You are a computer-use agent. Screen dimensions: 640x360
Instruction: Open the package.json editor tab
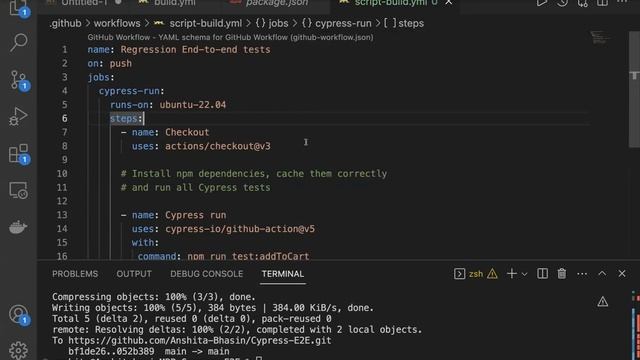click(x=277, y=3)
